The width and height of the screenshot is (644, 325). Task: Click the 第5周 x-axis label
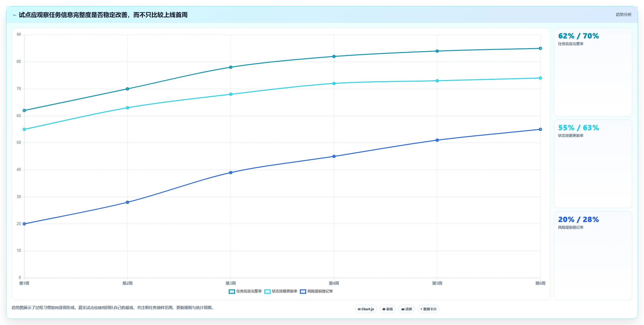(x=437, y=283)
